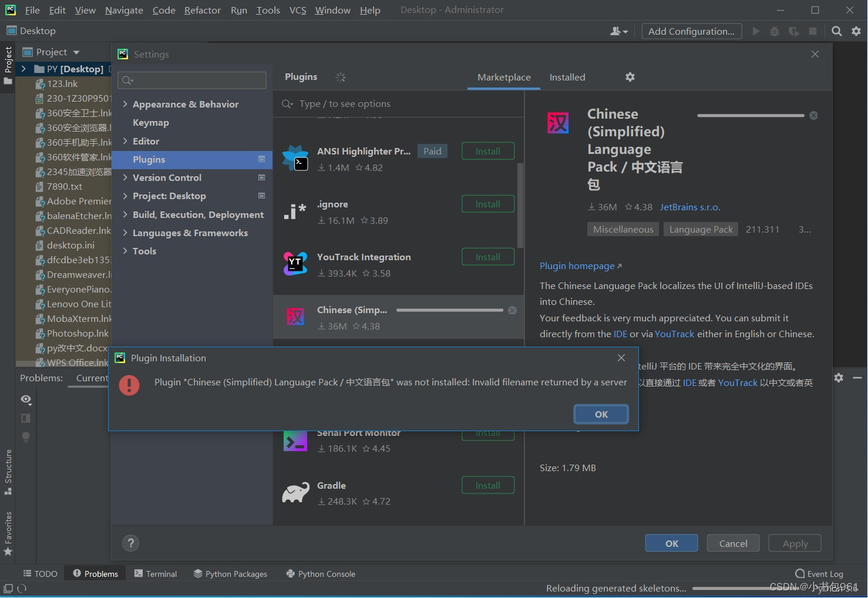Open the Event Log from status bar
Viewport: 868px width, 598px height.
point(819,574)
